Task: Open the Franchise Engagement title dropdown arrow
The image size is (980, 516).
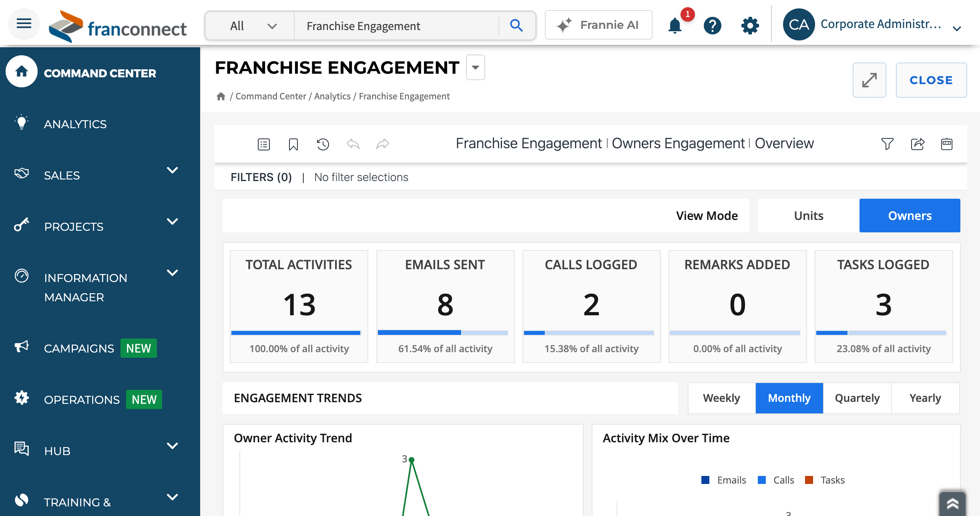Action: [476, 67]
